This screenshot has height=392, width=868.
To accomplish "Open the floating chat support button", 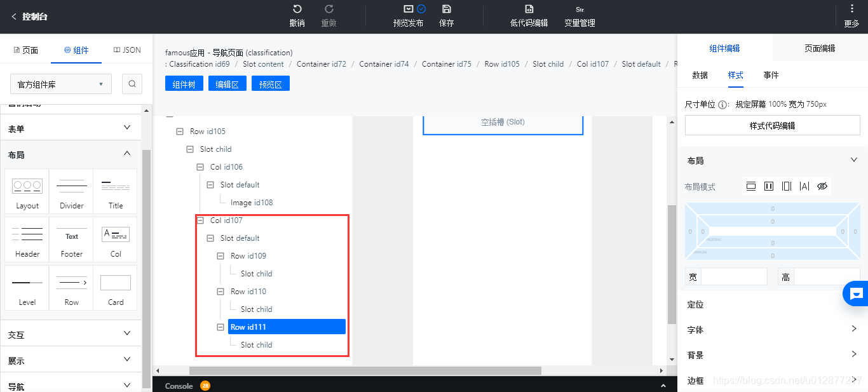I will coord(856,294).
